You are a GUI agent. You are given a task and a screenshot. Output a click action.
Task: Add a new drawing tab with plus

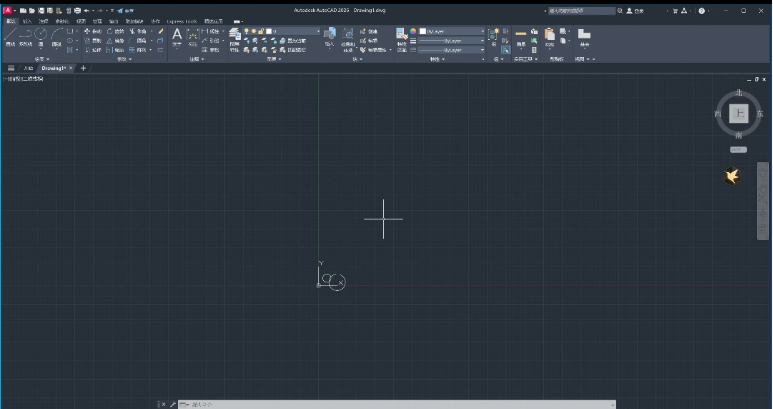coord(83,68)
